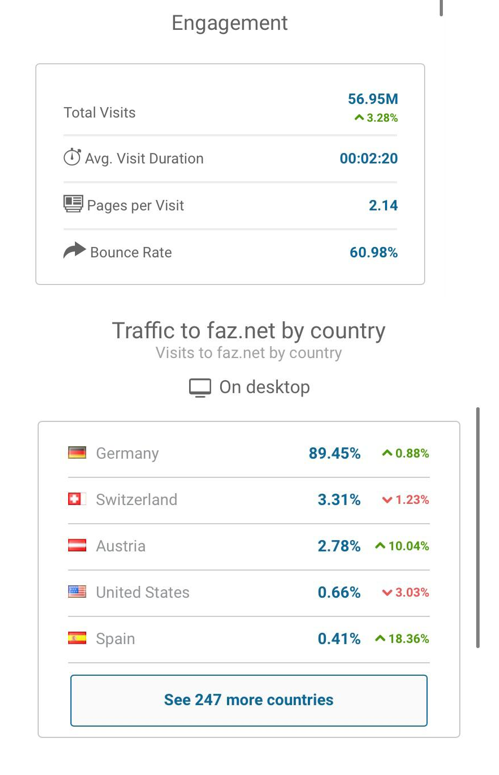
Task: Click the Germany flag icon
Action: (77, 453)
